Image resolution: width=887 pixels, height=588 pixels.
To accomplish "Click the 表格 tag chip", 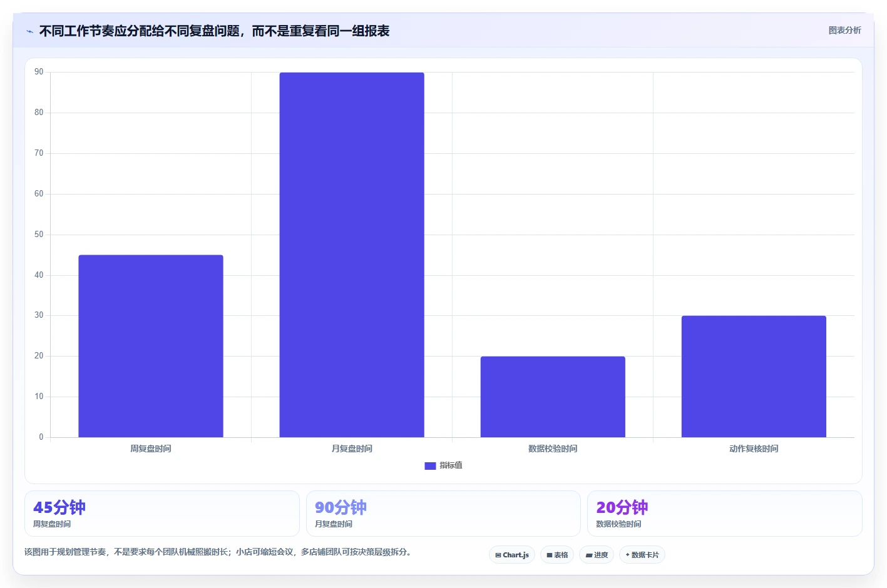I will pyautogui.click(x=557, y=555).
